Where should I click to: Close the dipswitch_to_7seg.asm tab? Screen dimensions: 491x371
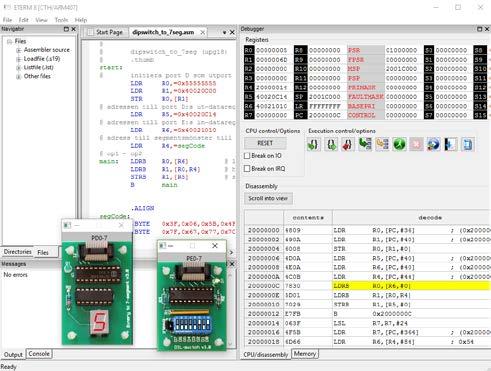click(x=202, y=32)
